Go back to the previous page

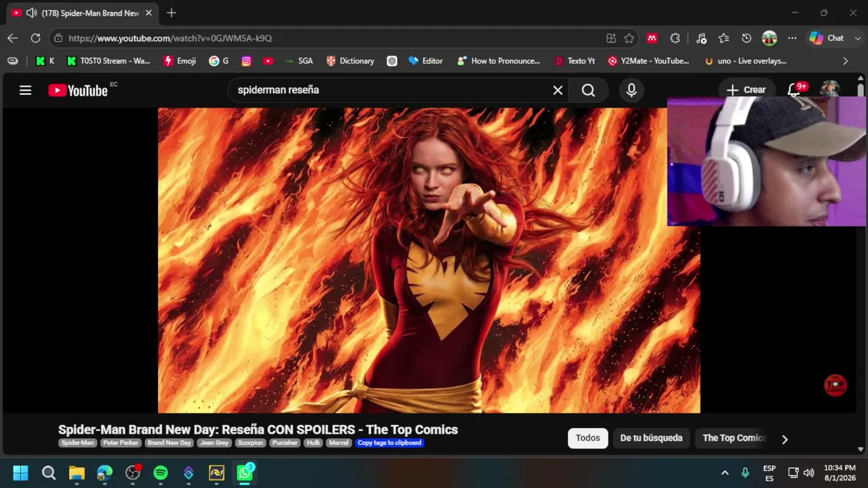(x=12, y=38)
